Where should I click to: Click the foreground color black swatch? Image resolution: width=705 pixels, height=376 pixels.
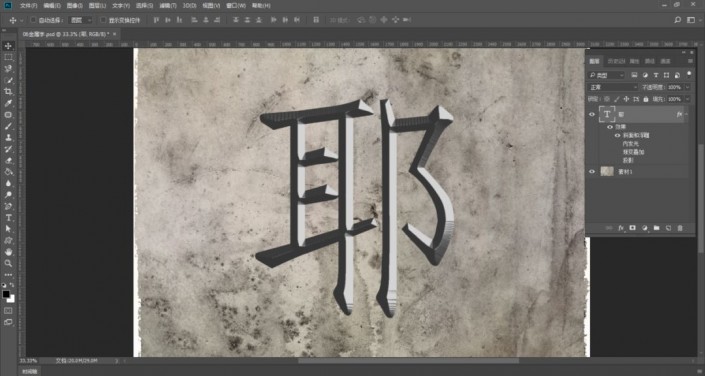click(x=6, y=294)
